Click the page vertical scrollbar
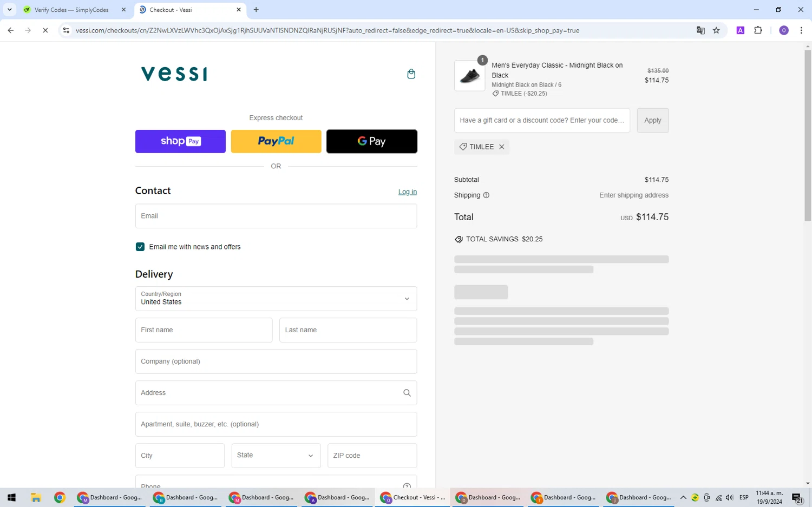Screen dimensions: 812x507 (808, 135)
